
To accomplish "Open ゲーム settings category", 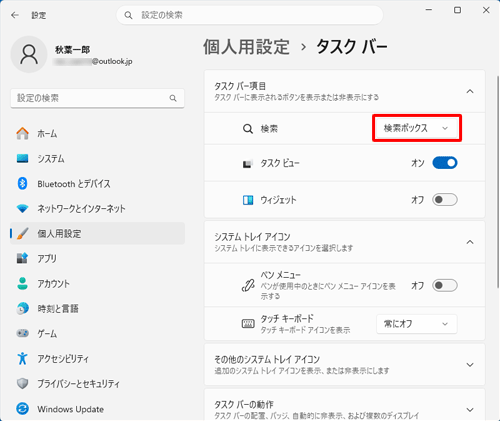I will 97,334.
